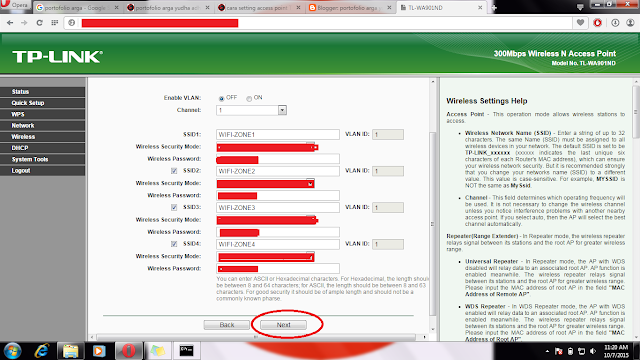This screenshot has width=640, height=360.
Task: Click SSID2 Wireless Password field
Action: point(278,196)
